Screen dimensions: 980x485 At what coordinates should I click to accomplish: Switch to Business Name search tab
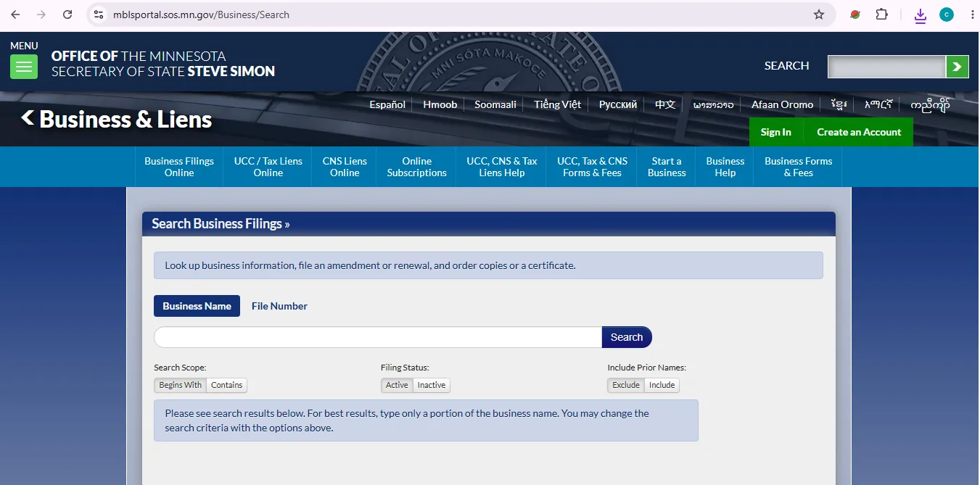(x=197, y=306)
